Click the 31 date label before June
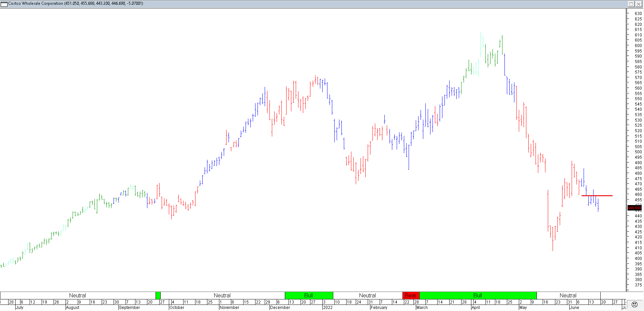Image resolution: width=644 pixels, height=311 pixels. click(570, 302)
